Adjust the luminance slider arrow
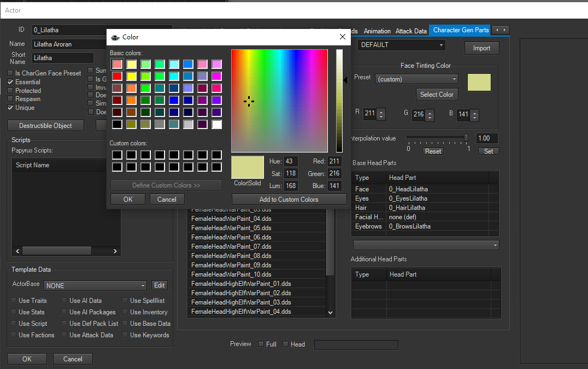Screen dimensions: 588x369 tap(345, 80)
